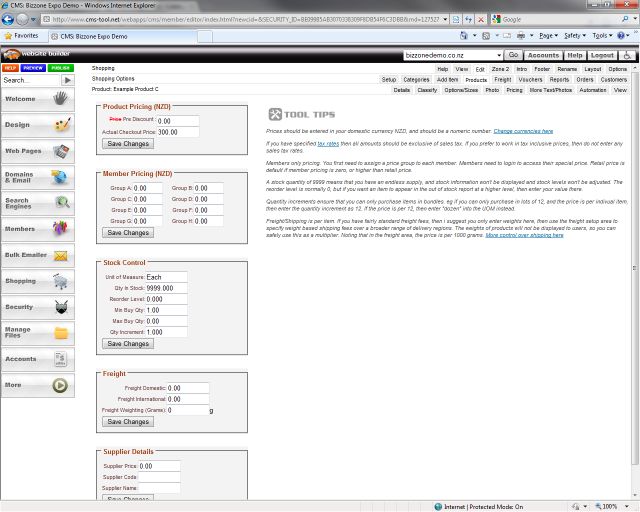Click the green PUBLISH button

click(60, 68)
